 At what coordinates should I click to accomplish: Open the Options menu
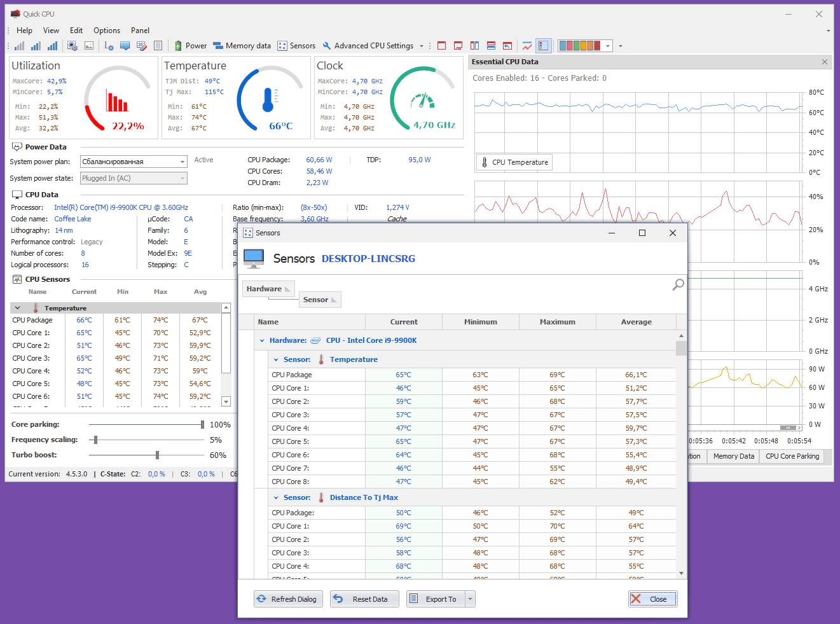click(x=107, y=31)
